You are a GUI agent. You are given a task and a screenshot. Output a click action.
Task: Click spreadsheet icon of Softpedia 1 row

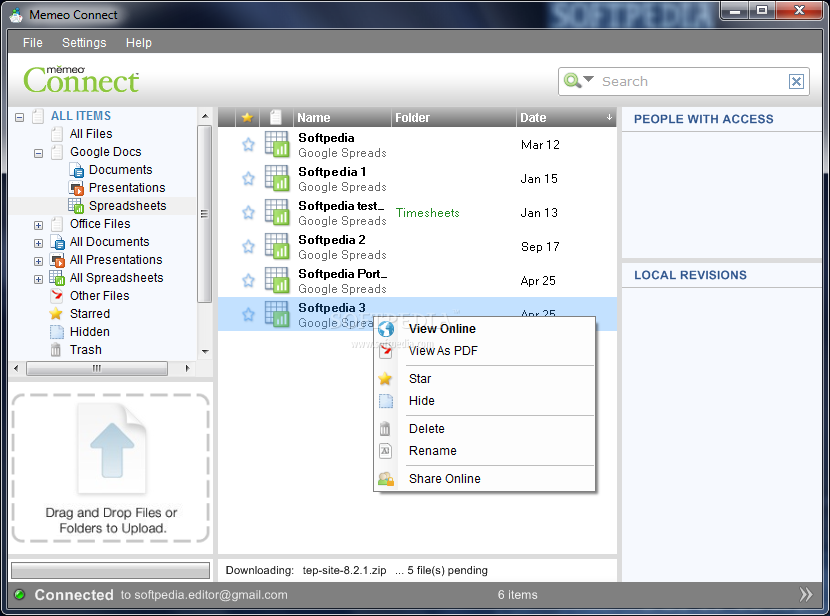click(x=277, y=178)
